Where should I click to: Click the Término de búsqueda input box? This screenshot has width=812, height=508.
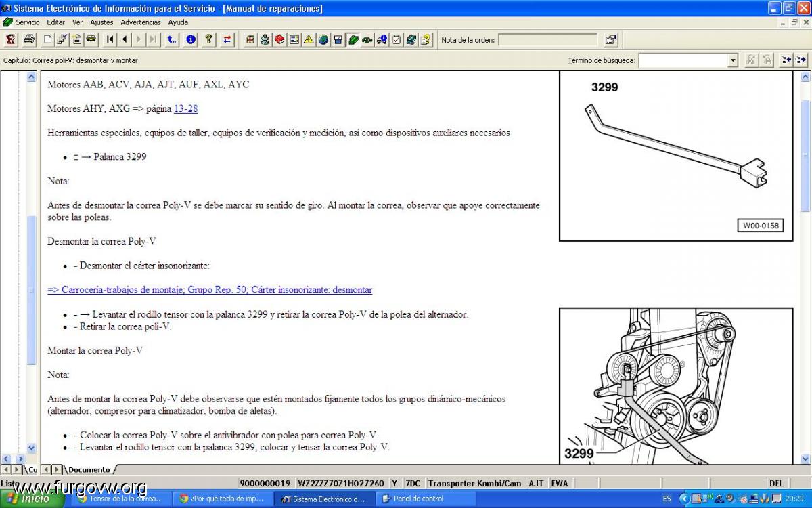tap(683, 60)
